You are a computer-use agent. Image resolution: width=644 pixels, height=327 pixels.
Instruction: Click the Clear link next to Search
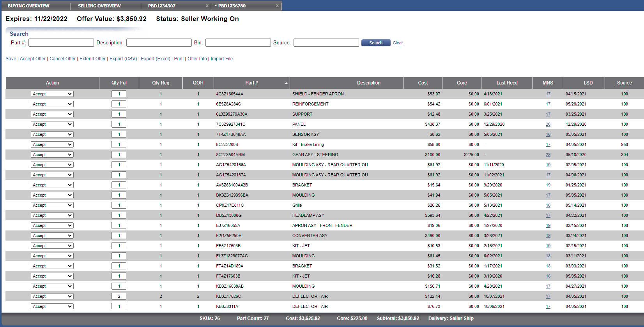[398, 43]
